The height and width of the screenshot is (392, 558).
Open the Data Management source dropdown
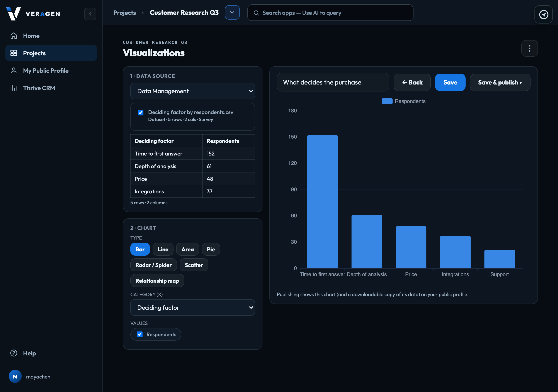pyautogui.click(x=192, y=91)
